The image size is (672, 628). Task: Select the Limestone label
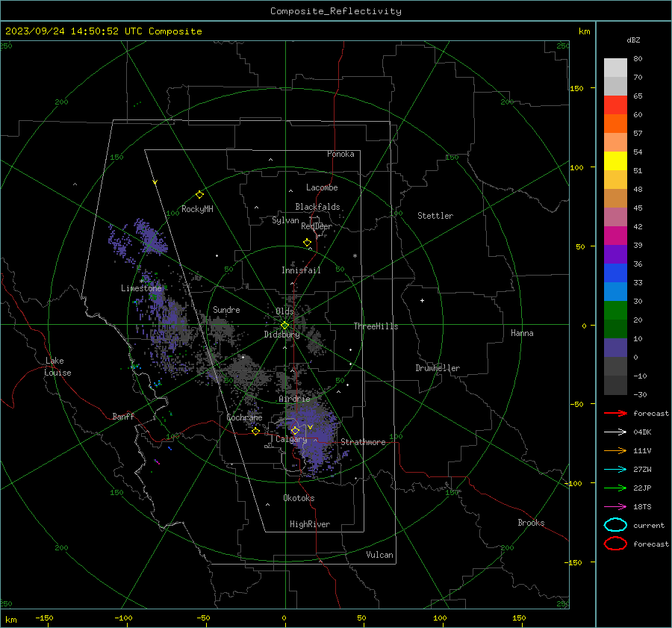[x=141, y=288]
